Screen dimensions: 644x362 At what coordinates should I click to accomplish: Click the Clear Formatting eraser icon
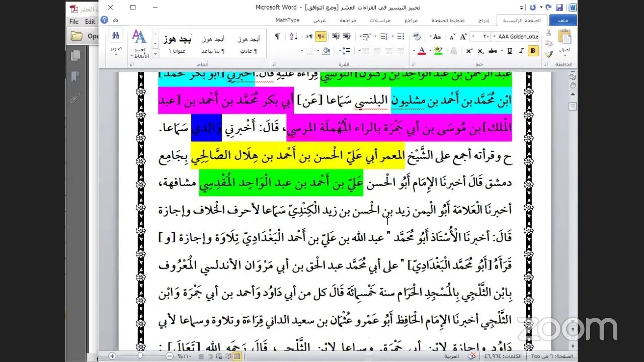pyautogui.click(x=417, y=36)
